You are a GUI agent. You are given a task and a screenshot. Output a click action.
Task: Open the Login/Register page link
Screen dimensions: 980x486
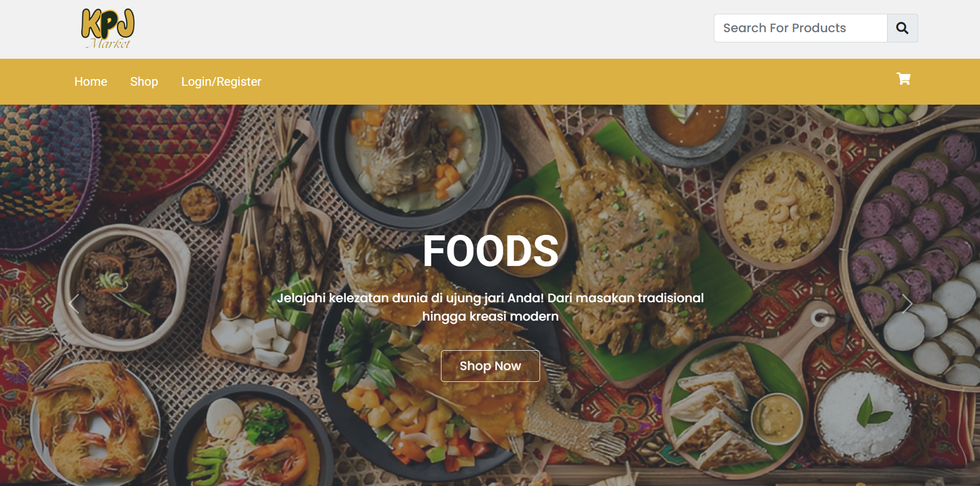(221, 82)
